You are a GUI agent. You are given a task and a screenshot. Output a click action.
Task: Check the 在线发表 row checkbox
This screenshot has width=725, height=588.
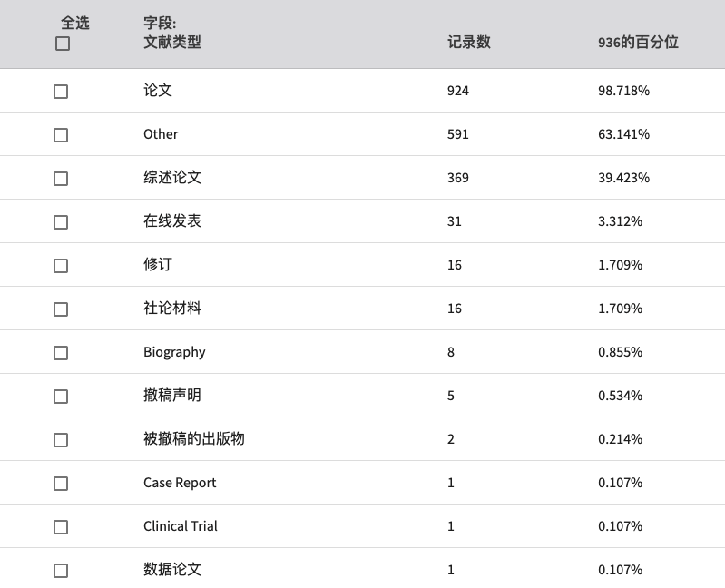pos(61,222)
